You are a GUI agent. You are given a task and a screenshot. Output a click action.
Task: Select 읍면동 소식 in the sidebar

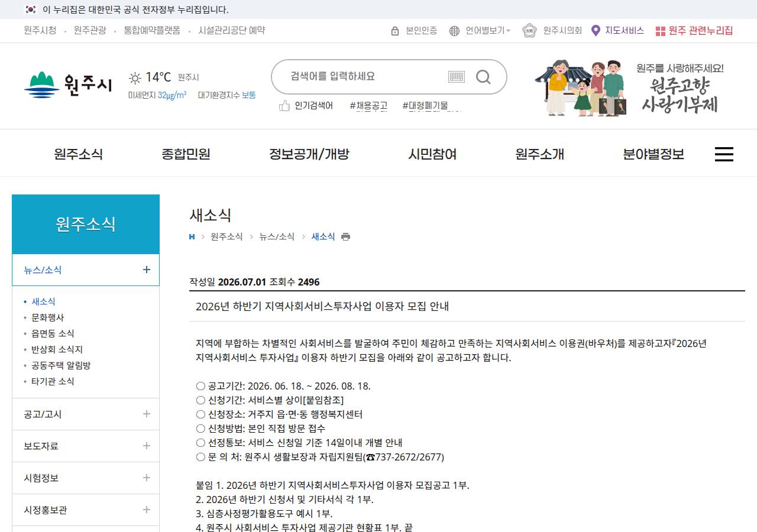[53, 333]
